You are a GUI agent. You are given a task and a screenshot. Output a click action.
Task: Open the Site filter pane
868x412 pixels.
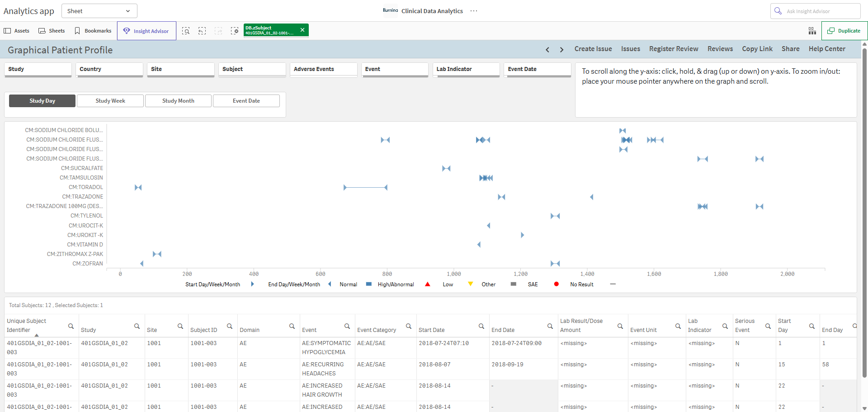point(181,69)
